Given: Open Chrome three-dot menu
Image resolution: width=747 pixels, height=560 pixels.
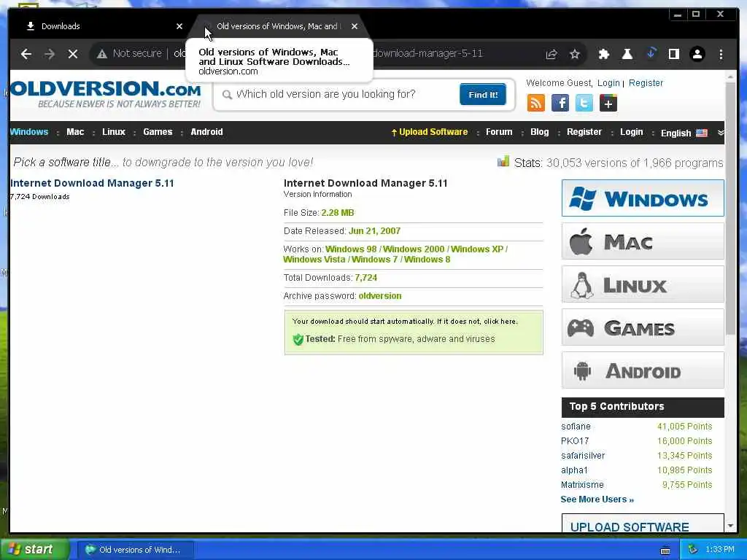Looking at the screenshot, I should point(721,54).
